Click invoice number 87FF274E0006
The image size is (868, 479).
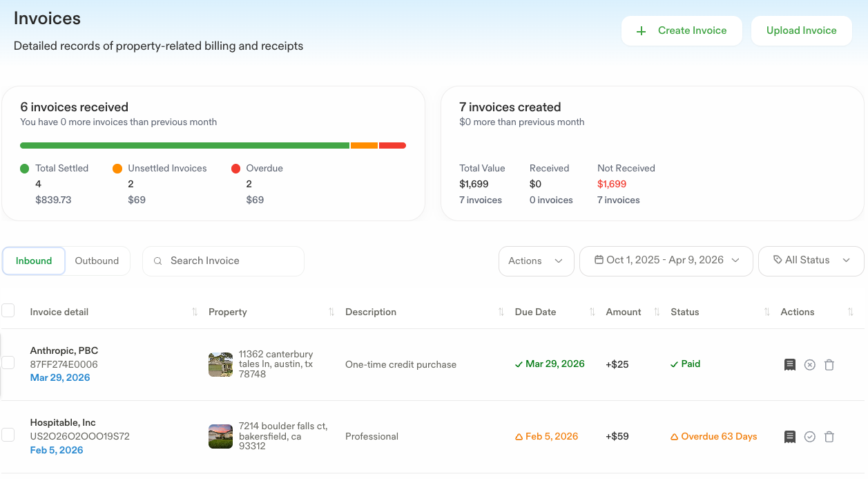[64, 364]
